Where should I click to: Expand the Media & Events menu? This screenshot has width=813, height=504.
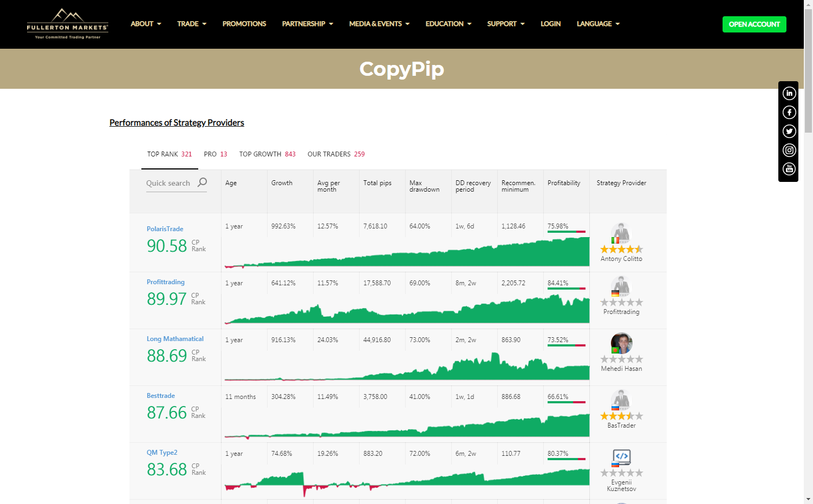pos(379,24)
